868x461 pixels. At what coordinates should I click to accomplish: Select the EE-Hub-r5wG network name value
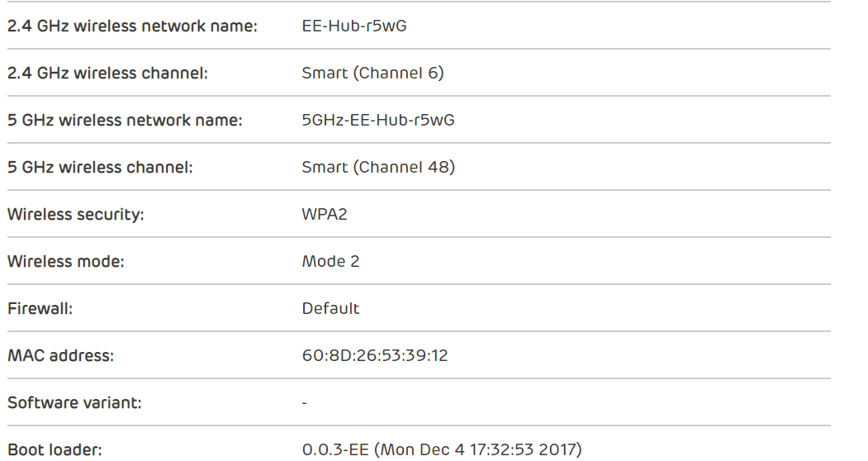(x=354, y=26)
